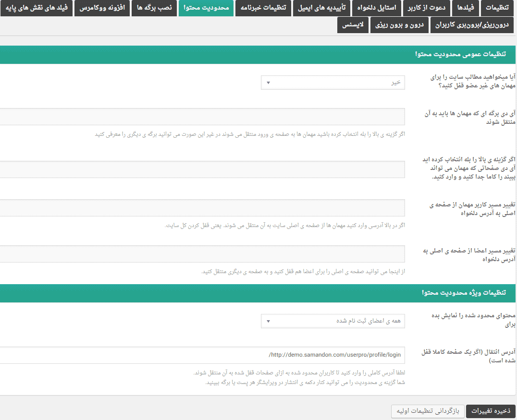Open the لایسنس tab
This screenshot has height=420, width=517.
[x=353, y=25]
